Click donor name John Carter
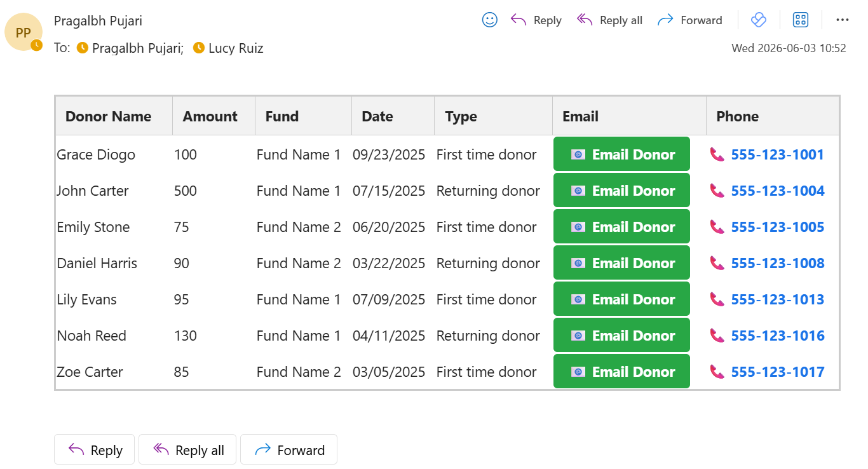This screenshot has height=469, width=868. [x=93, y=191]
